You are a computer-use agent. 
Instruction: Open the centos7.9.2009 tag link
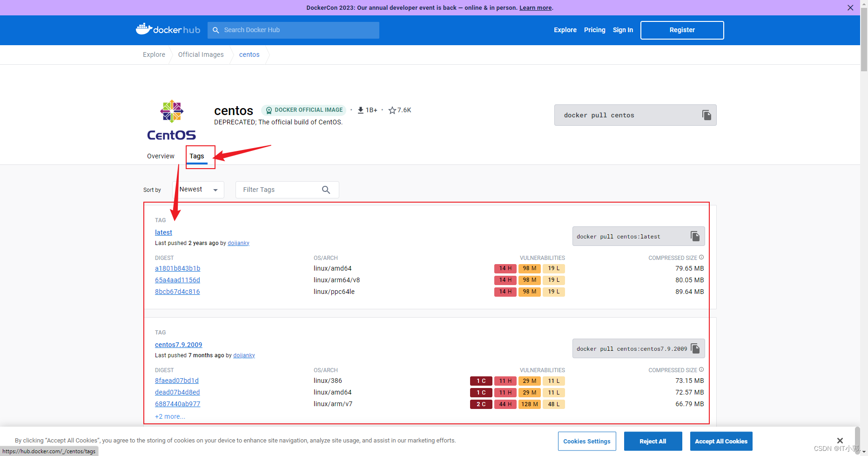[179, 345]
